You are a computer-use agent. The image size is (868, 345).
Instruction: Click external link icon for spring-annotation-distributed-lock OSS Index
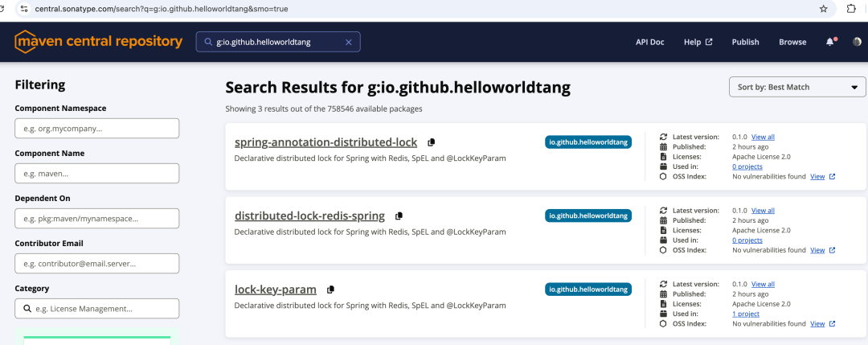[832, 177]
